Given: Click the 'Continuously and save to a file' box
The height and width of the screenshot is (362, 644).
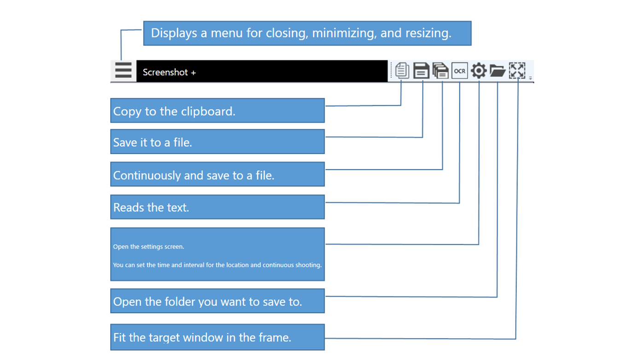Looking at the screenshot, I should coord(217,174).
